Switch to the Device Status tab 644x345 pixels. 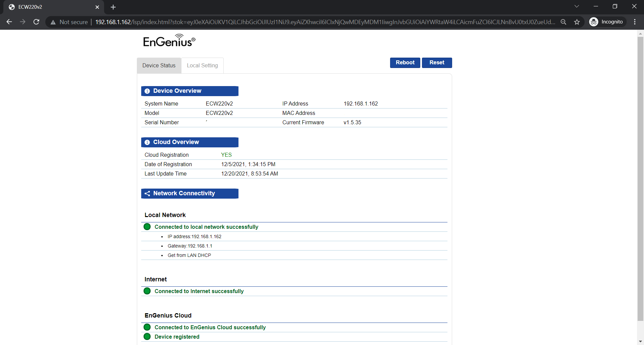point(159,66)
